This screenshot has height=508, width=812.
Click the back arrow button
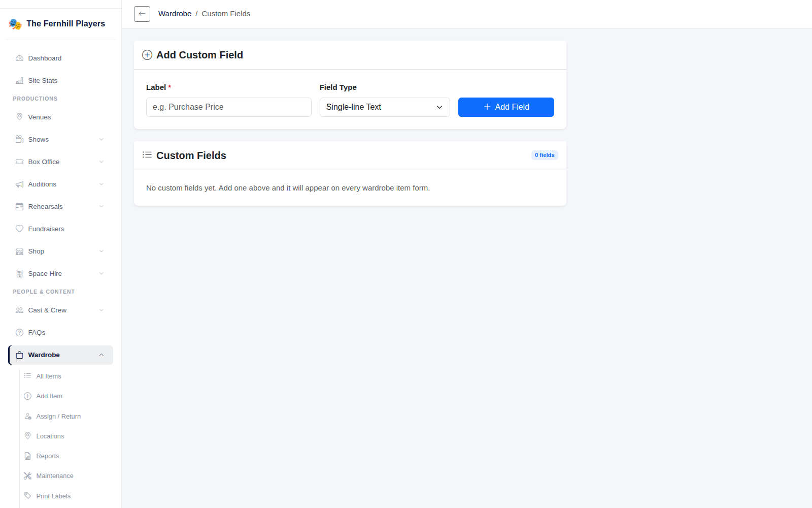click(x=142, y=14)
